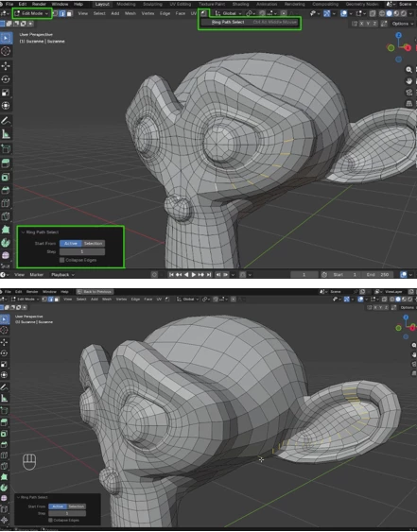The height and width of the screenshot is (532, 417).
Task: Open the Edit Mode dropdown in upper window
Action: point(32,13)
